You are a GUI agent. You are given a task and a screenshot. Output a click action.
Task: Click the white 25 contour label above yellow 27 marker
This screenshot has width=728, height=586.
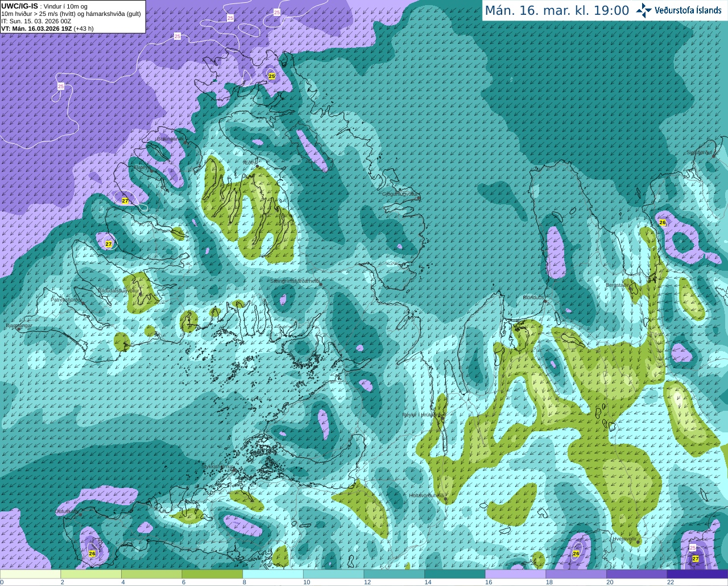693,547
